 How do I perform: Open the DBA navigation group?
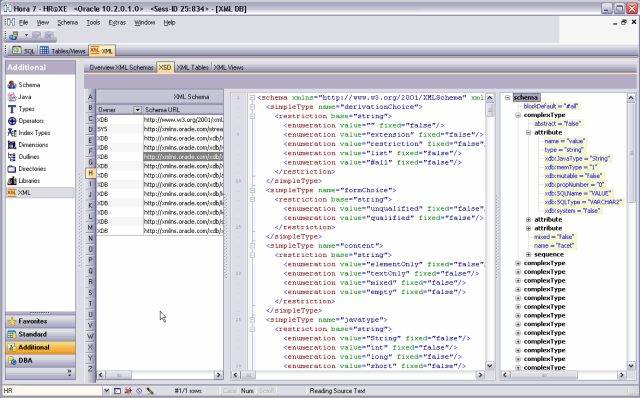click(40, 360)
